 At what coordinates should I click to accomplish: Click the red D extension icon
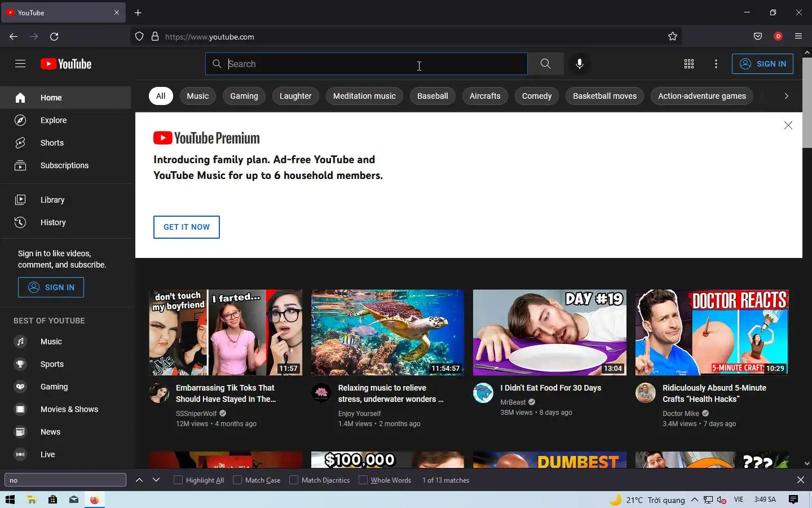(778, 36)
